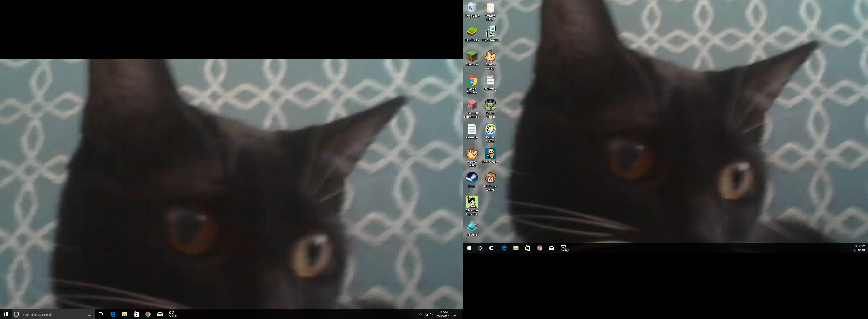Select the steampin text file
Image resolution: width=868 pixels, height=319 pixels.
point(472,131)
